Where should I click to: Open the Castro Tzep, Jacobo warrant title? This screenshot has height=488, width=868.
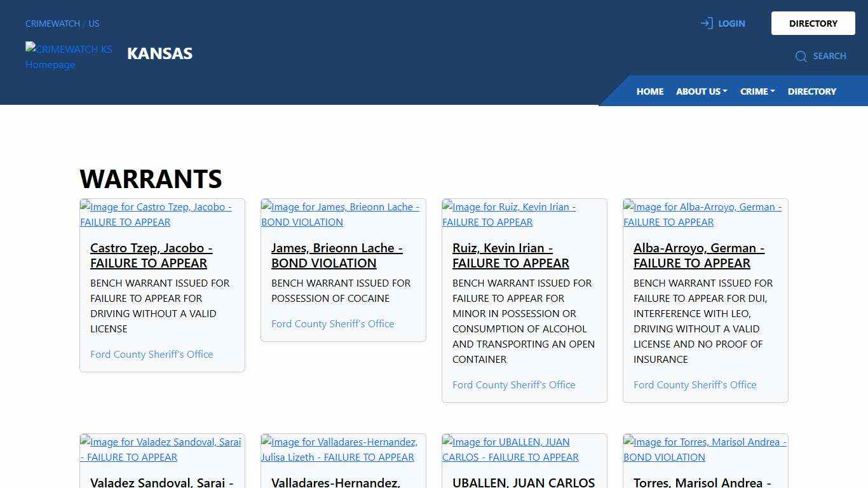point(151,255)
